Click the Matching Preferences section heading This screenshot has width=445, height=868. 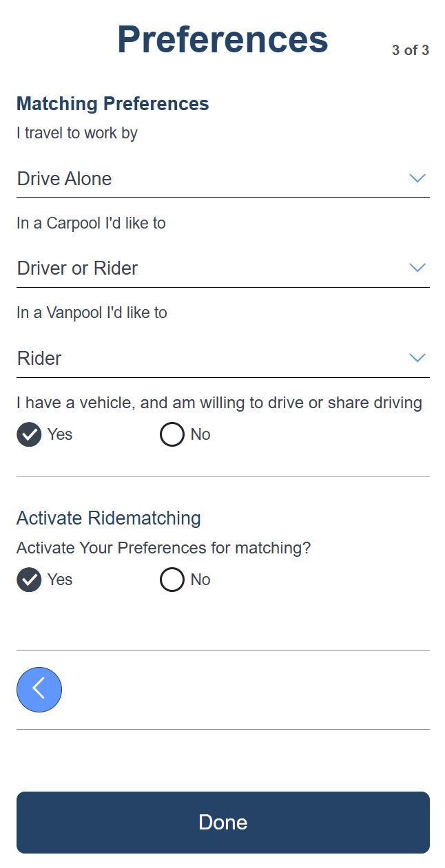tap(112, 103)
